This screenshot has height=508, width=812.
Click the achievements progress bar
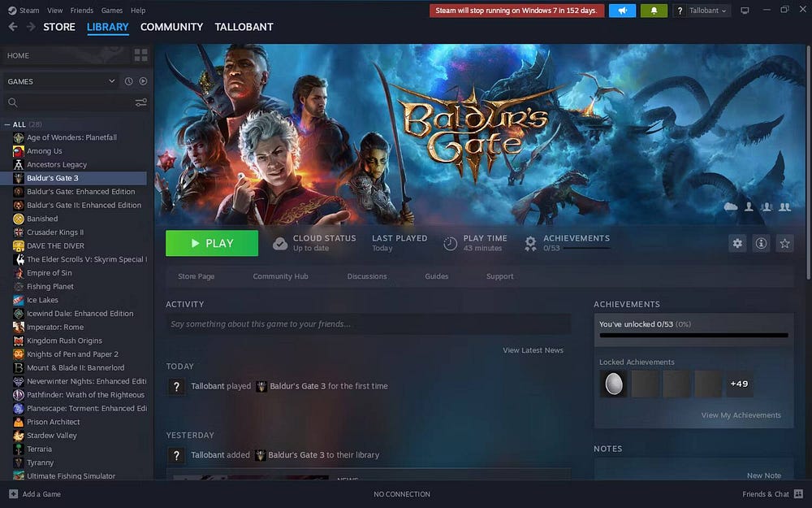coord(693,334)
